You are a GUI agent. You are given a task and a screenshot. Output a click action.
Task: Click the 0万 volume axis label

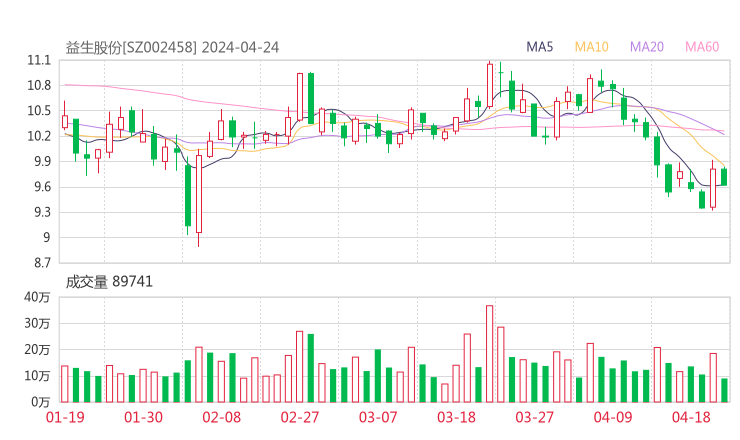tap(41, 402)
